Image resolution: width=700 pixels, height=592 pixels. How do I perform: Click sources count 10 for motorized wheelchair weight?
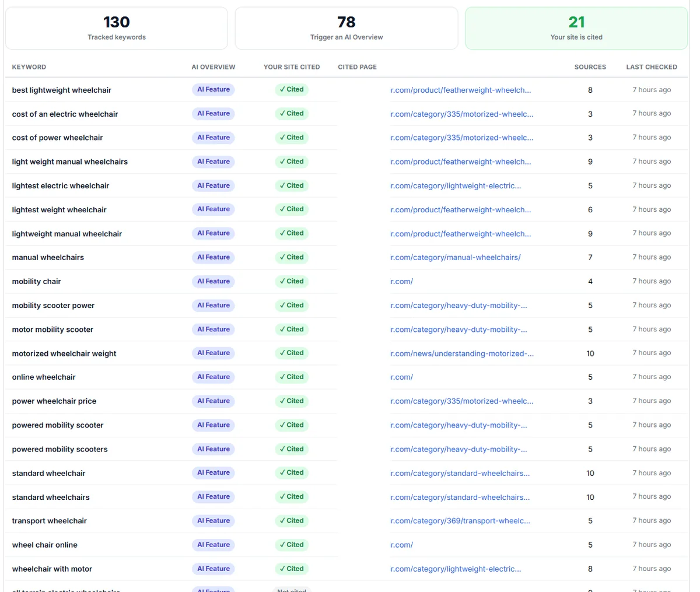[x=590, y=353]
